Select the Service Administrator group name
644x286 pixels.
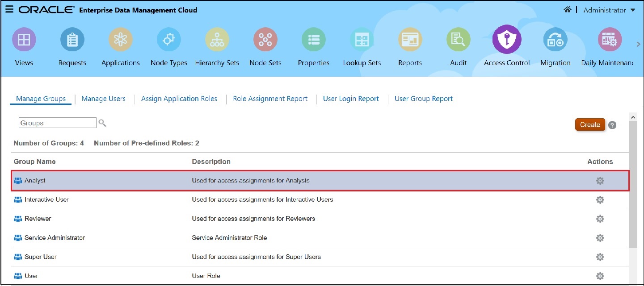(x=55, y=238)
